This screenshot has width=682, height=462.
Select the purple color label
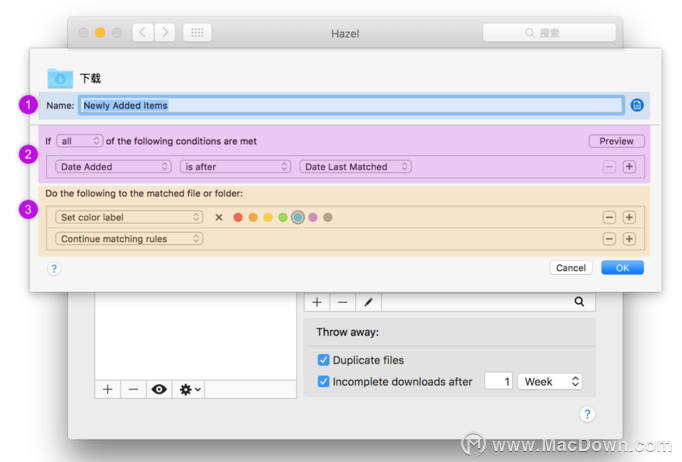(x=313, y=217)
